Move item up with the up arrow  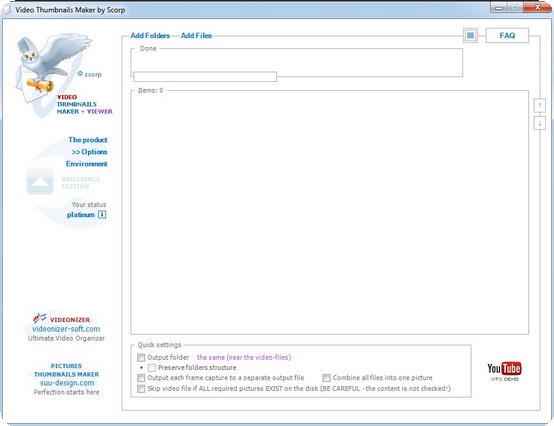tap(540, 106)
